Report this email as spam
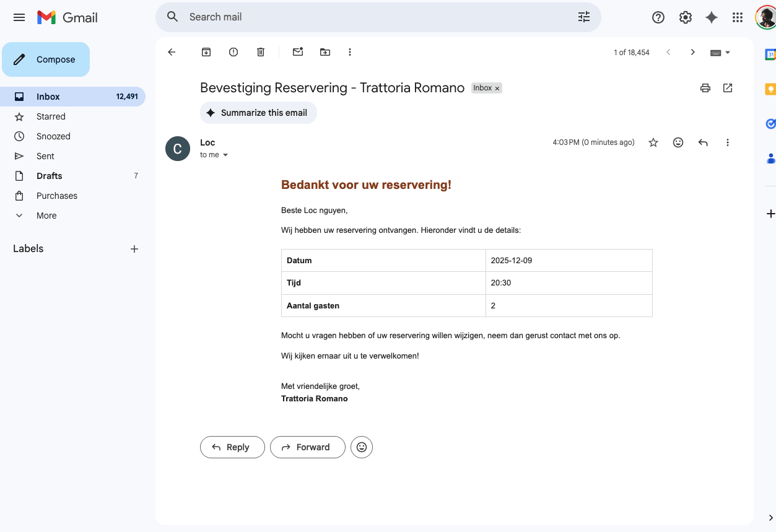Viewport: 776px width, 532px height. click(233, 52)
